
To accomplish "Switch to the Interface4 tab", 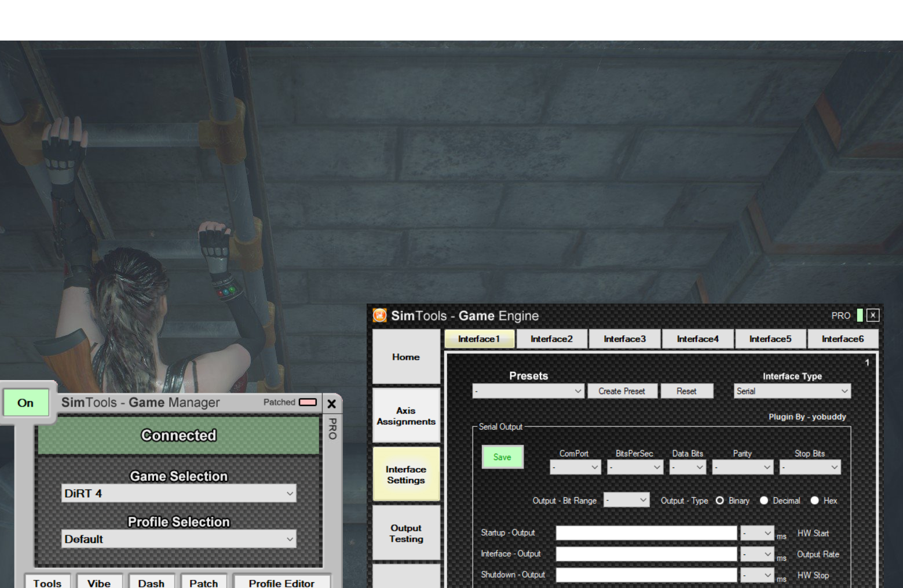I will pyautogui.click(x=697, y=339).
